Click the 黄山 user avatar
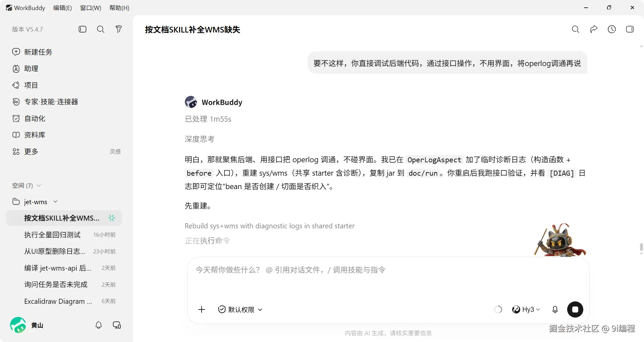 tap(18, 325)
